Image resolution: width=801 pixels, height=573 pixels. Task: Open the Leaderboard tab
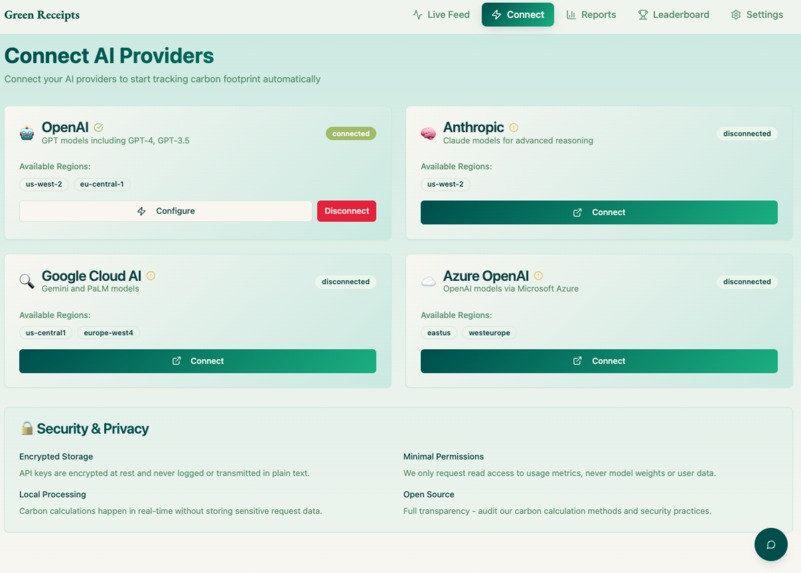[x=673, y=15]
